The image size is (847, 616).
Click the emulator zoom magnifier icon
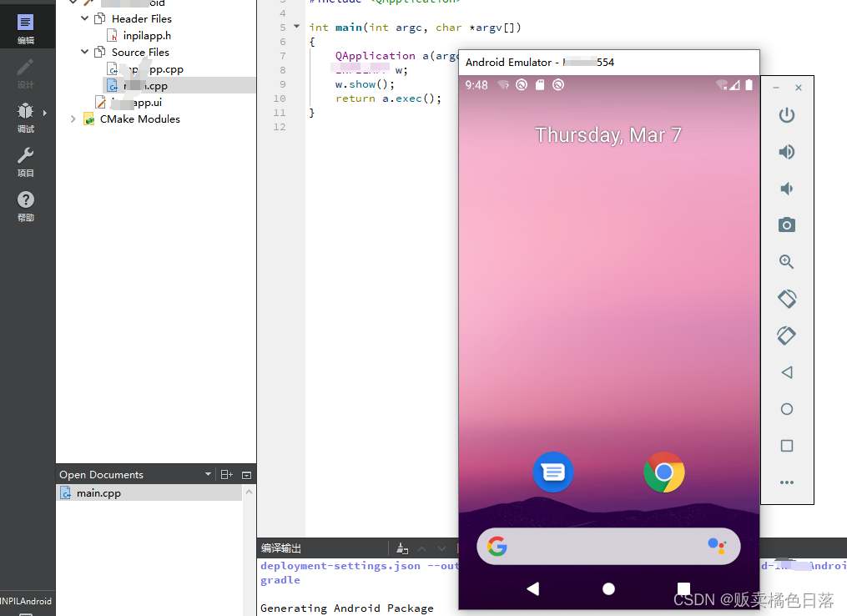(786, 261)
